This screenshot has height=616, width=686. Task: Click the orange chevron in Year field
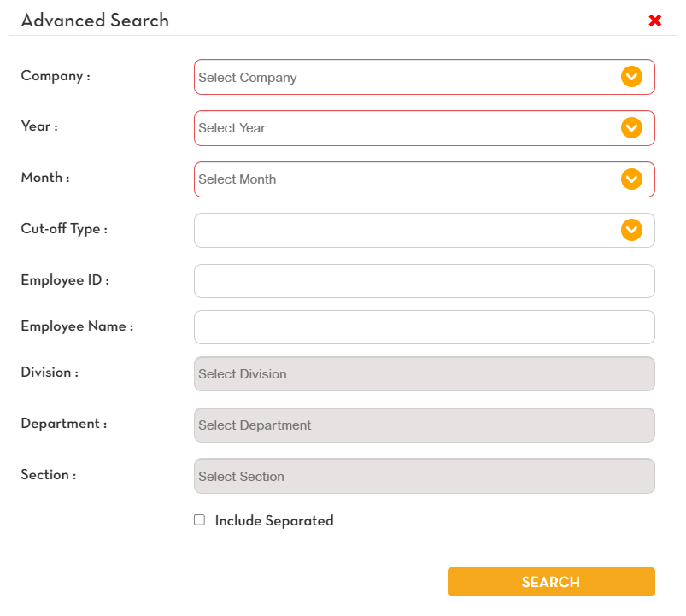pyautogui.click(x=631, y=128)
